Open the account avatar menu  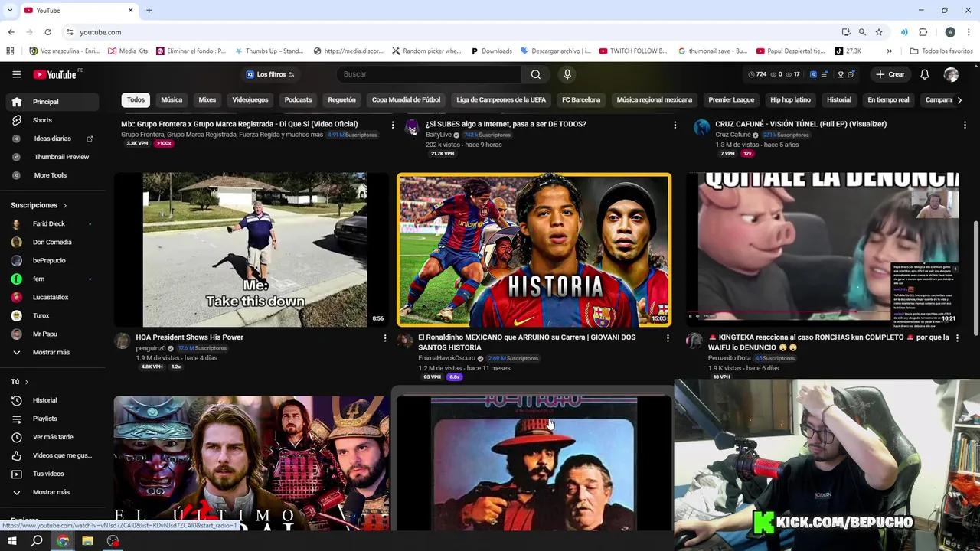951,74
